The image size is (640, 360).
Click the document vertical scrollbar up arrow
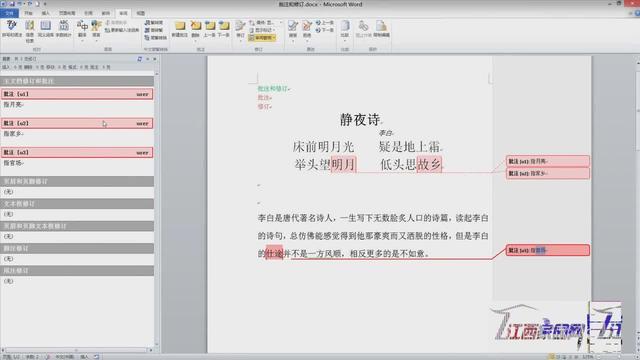tap(638, 63)
